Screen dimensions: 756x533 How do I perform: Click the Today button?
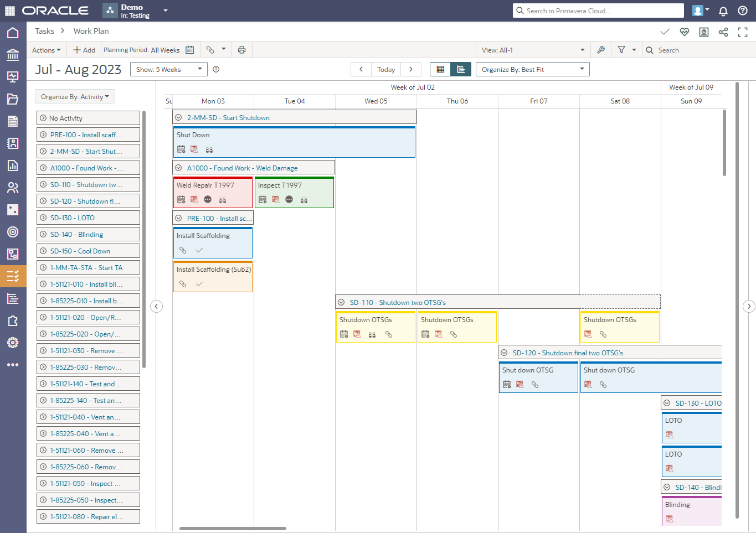point(386,69)
